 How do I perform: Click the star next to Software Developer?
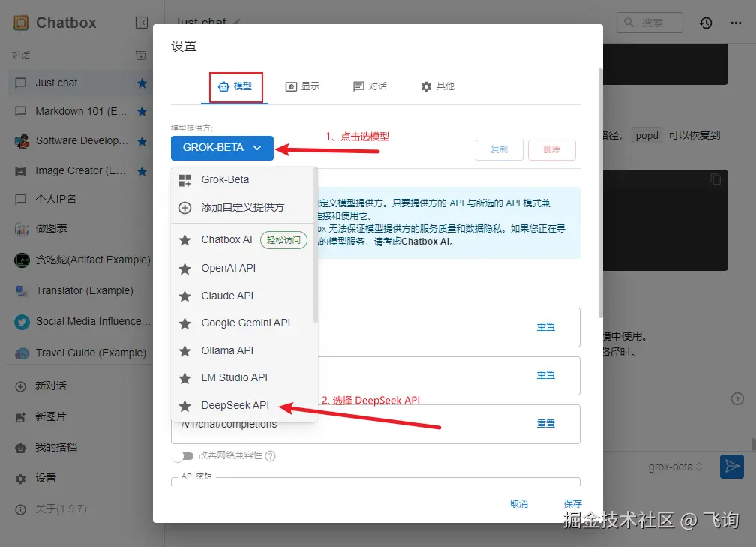(x=142, y=141)
